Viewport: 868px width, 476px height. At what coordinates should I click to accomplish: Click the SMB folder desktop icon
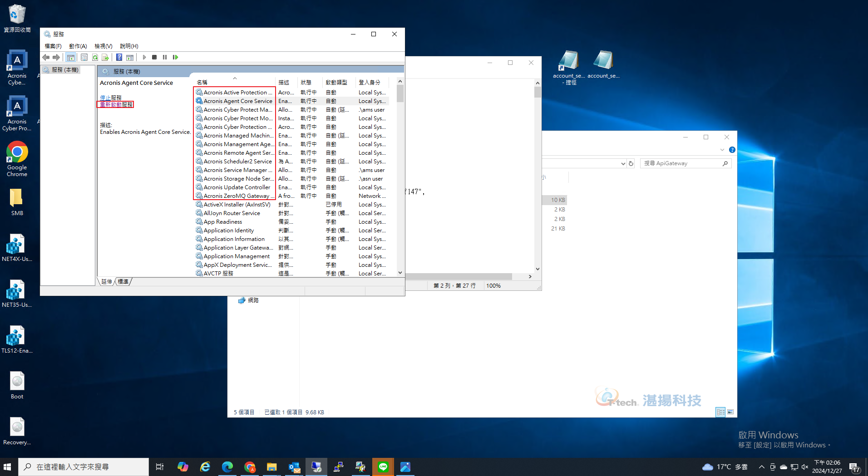[x=17, y=202]
